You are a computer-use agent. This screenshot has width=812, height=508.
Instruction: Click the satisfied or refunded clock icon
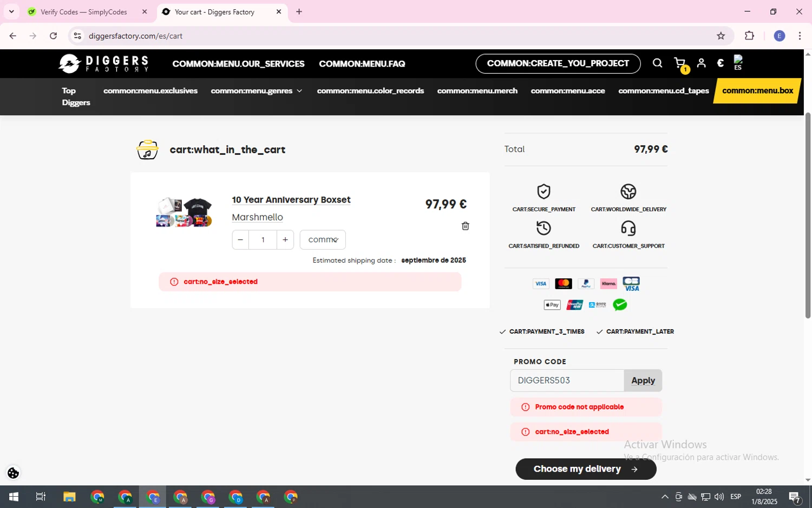pos(543,228)
